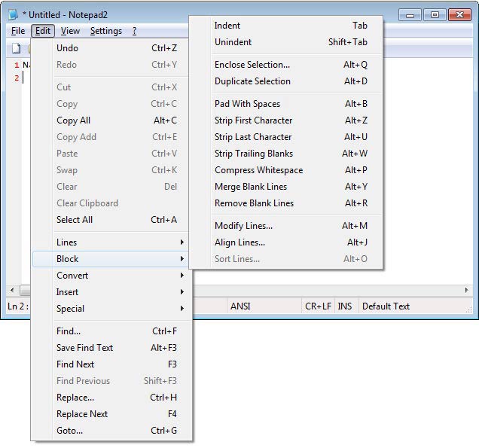Viewport: 479px width, 448px height.
Task: Select Merge Blank Lines
Action: pos(285,186)
